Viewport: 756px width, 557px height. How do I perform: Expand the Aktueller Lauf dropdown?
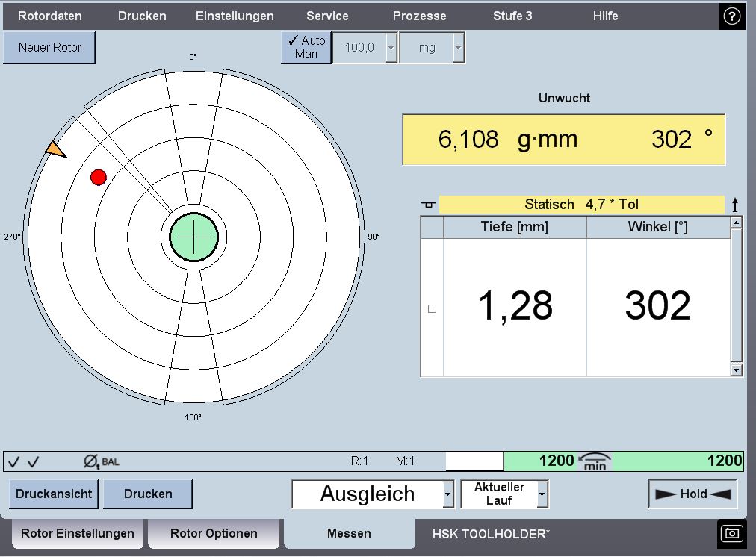click(542, 494)
